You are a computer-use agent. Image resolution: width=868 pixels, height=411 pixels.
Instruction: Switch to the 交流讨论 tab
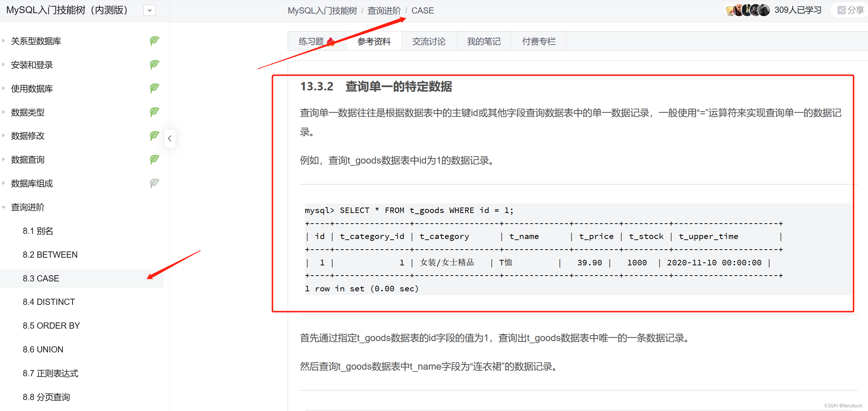(x=429, y=41)
